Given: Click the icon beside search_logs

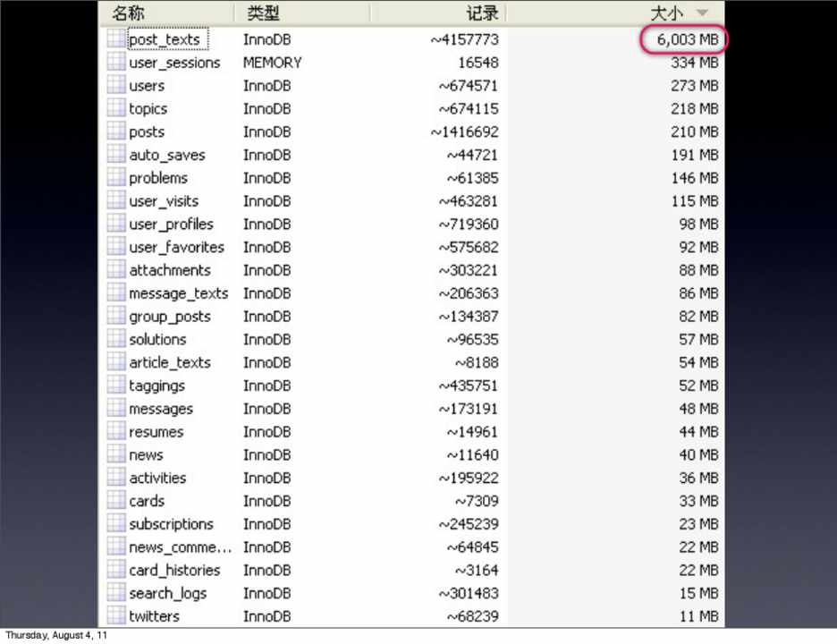Looking at the screenshot, I should (x=115, y=593).
